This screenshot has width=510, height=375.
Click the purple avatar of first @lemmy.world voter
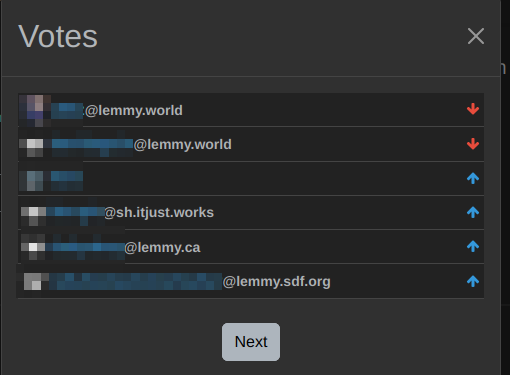click(35, 110)
